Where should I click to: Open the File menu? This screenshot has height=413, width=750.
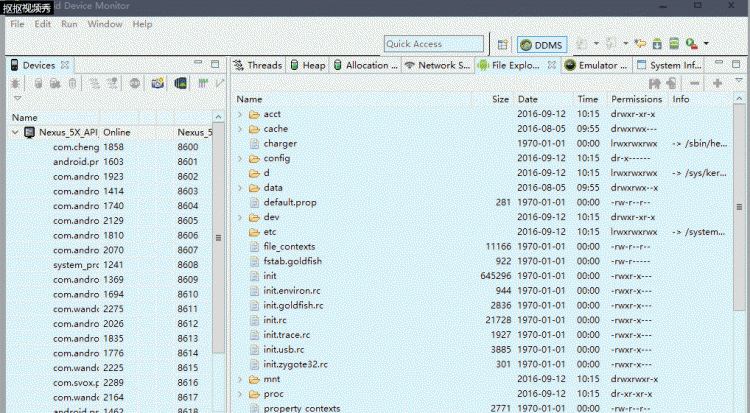[x=17, y=24]
